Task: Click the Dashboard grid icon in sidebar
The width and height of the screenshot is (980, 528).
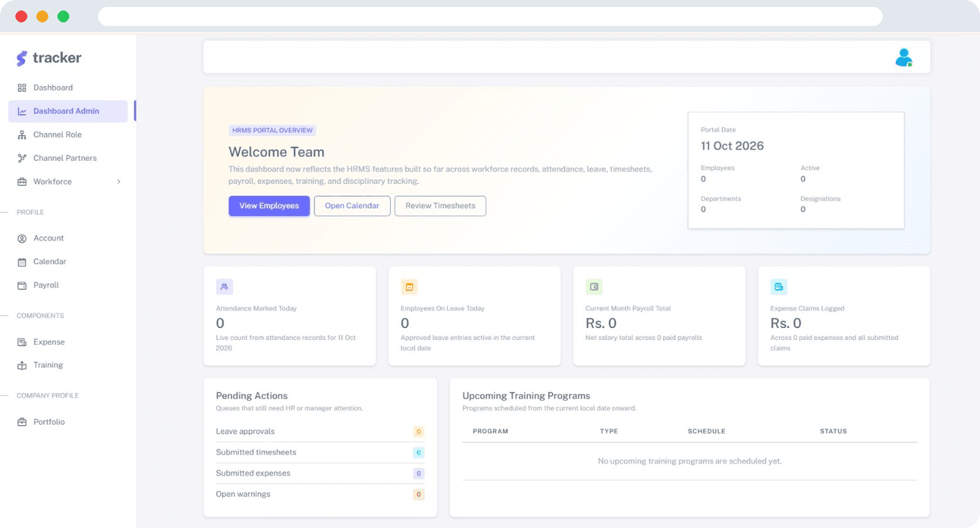Action: 22,87
